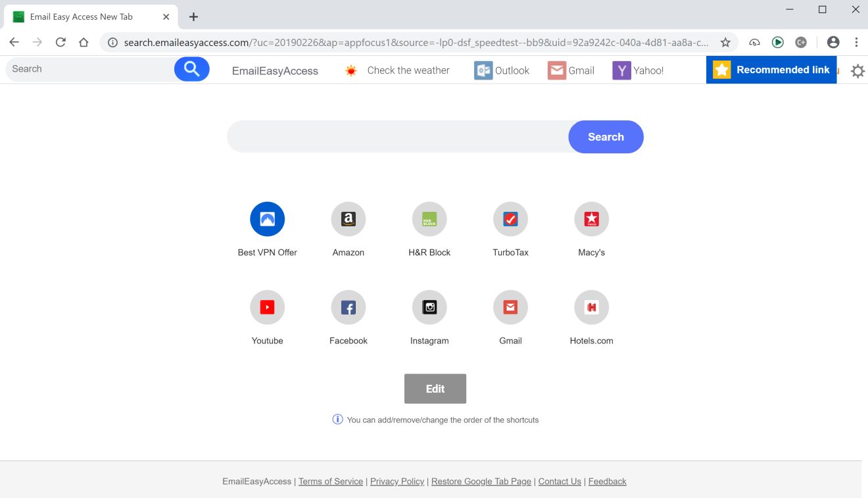868x498 pixels.
Task: Open the EmailEasyAccess settings gear
Action: click(x=857, y=70)
